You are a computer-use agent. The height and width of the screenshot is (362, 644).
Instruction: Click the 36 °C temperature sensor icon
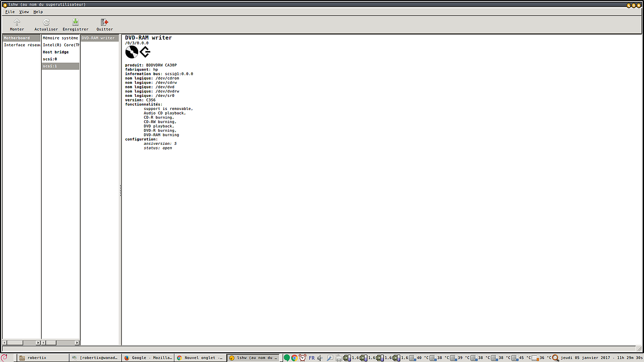535,357
